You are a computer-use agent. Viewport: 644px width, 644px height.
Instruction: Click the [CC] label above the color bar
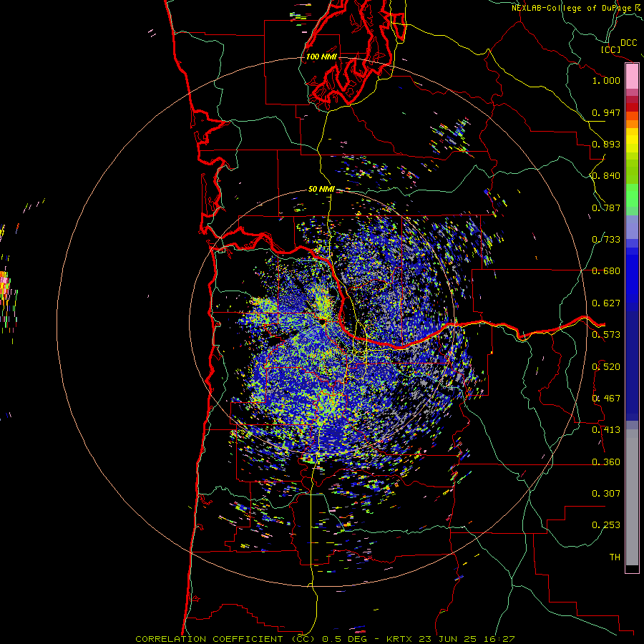pos(610,49)
